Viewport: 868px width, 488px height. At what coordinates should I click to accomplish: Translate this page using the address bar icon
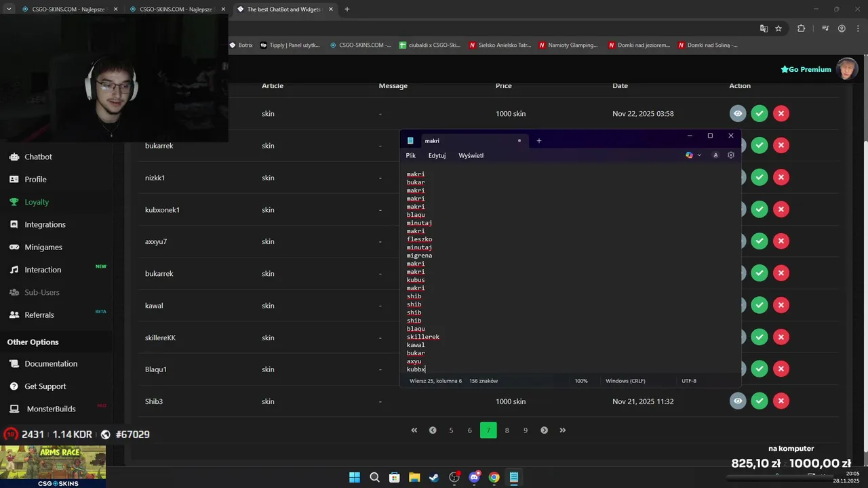click(764, 28)
